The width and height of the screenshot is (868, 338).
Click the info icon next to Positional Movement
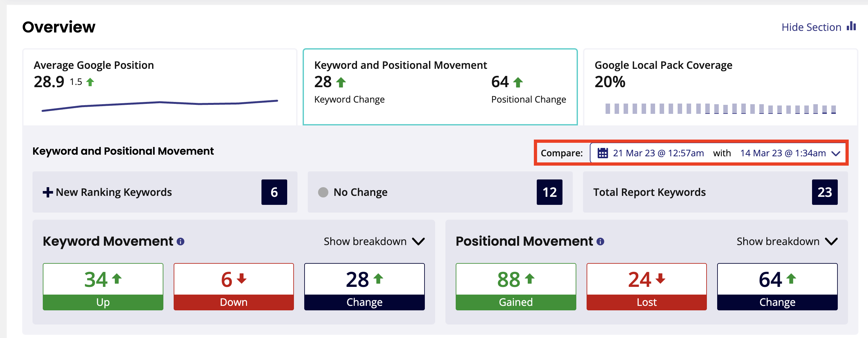pyautogui.click(x=600, y=242)
